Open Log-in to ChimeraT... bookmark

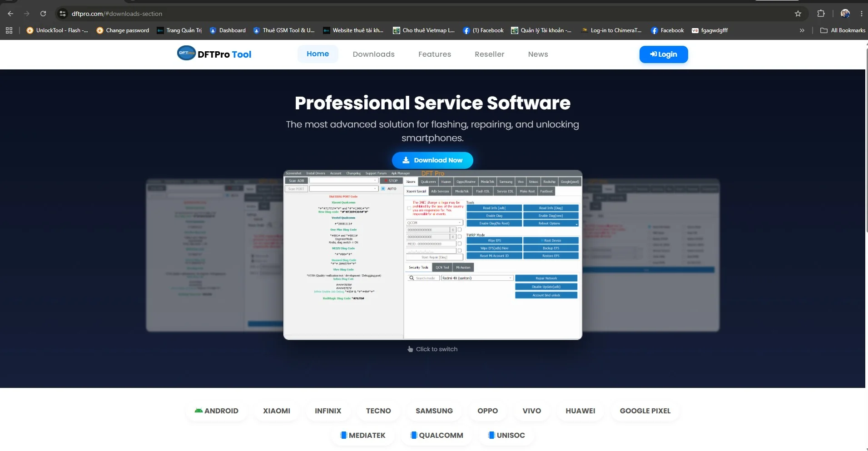[x=611, y=30]
